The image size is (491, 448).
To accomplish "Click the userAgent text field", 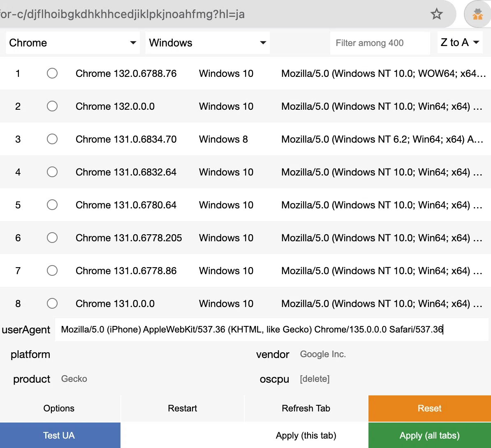I will tap(271, 329).
